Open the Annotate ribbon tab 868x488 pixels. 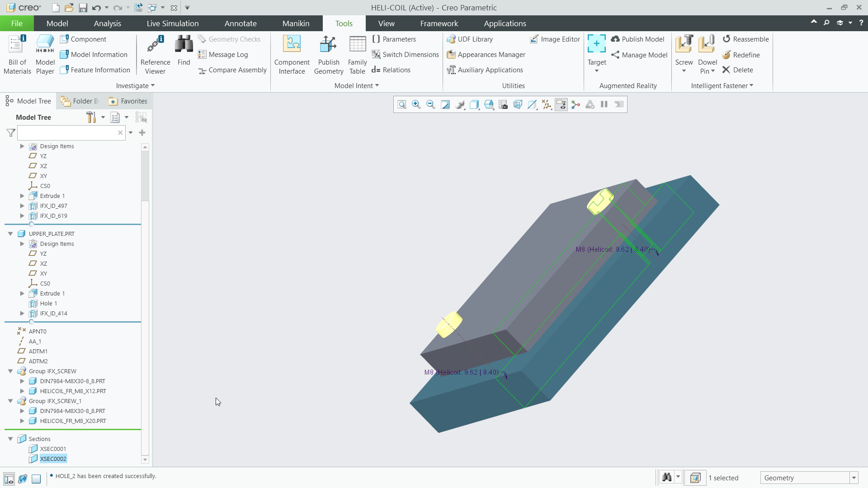[x=241, y=23]
